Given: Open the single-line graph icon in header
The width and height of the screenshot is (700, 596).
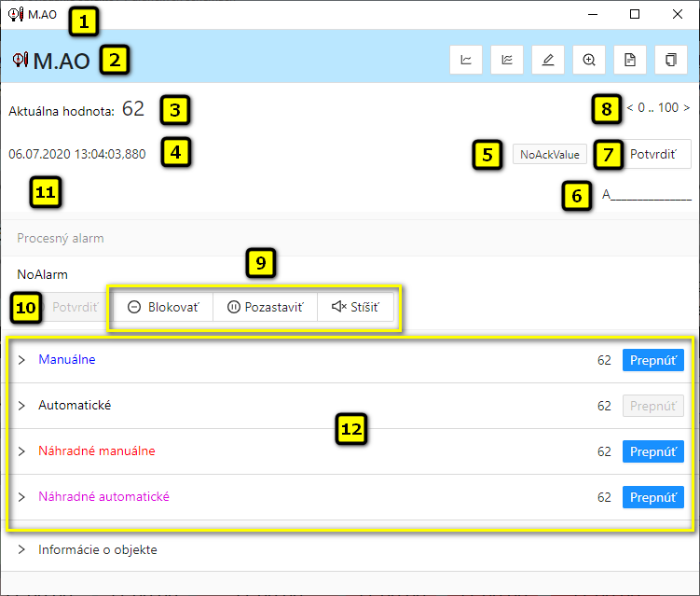Looking at the screenshot, I should [466, 60].
